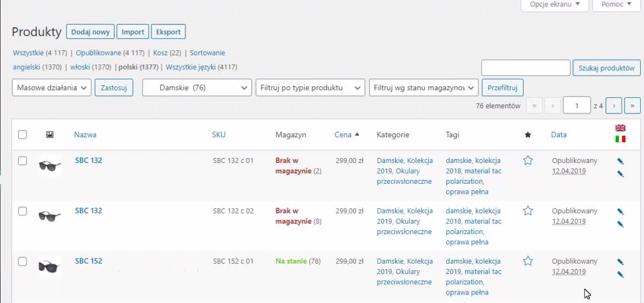This screenshot has width=644, height=303.
Task: Expand Filtruj po typie produktu dropdown
Action: point(310,88)
